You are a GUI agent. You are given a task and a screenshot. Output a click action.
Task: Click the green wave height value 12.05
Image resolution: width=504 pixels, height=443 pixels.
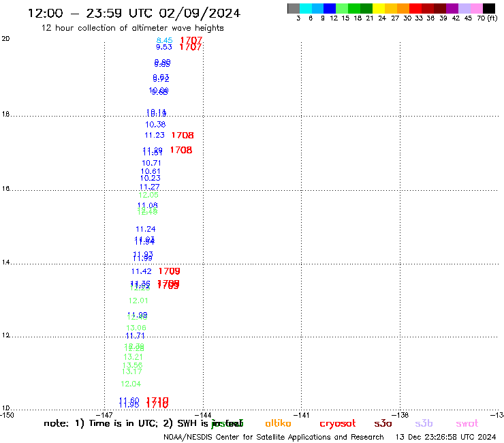coord(148,195)
